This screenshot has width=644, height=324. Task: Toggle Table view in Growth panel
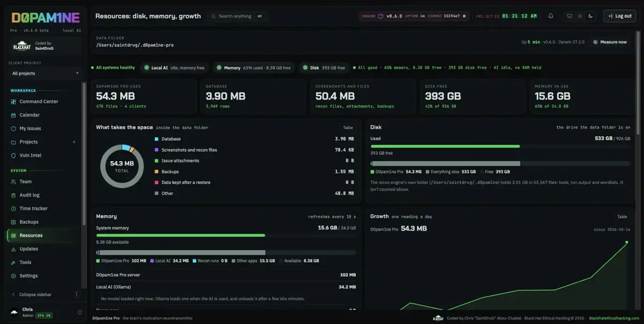(x=622, y=217)
